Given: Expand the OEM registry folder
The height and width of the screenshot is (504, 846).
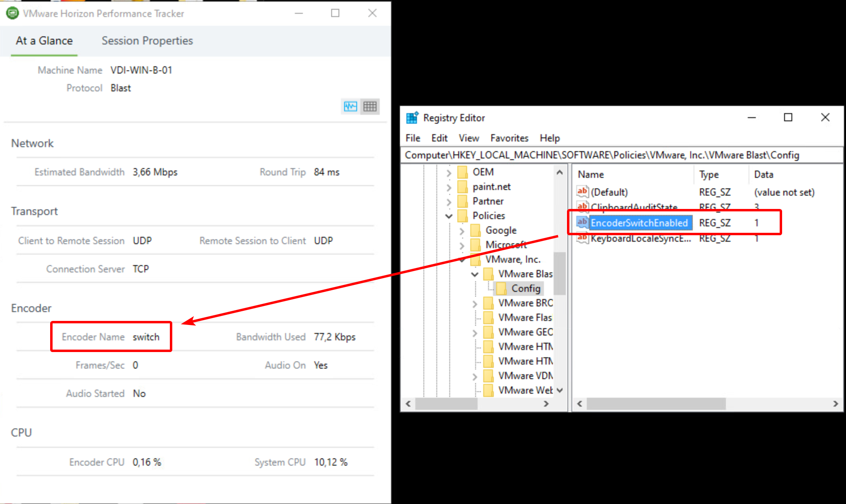Looking at the screenshot, I should pyautogui.click(x=449, y=172).
